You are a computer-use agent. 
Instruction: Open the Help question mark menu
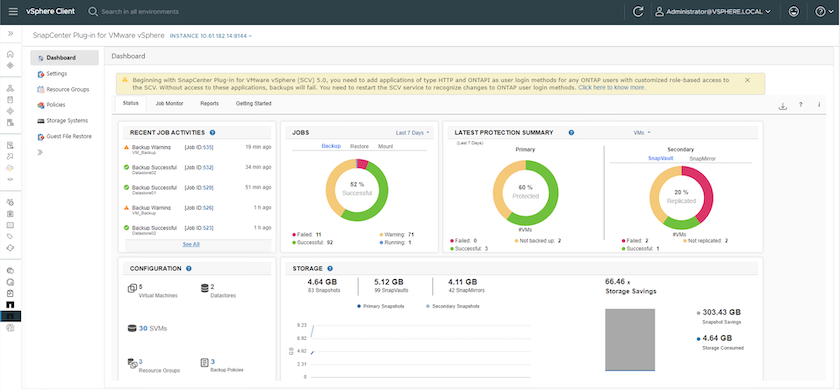[x=823, y=11]
